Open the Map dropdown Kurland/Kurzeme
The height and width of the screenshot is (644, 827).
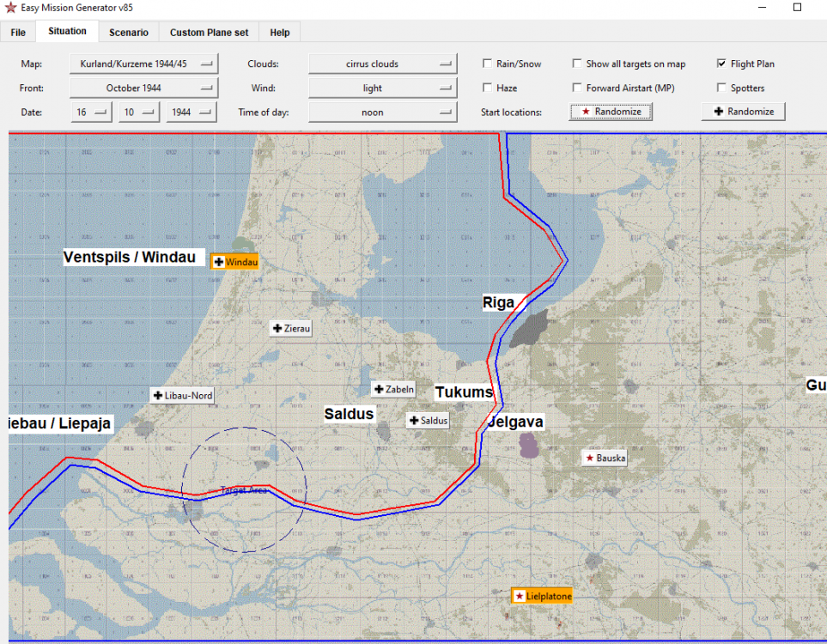pos(144,64)
